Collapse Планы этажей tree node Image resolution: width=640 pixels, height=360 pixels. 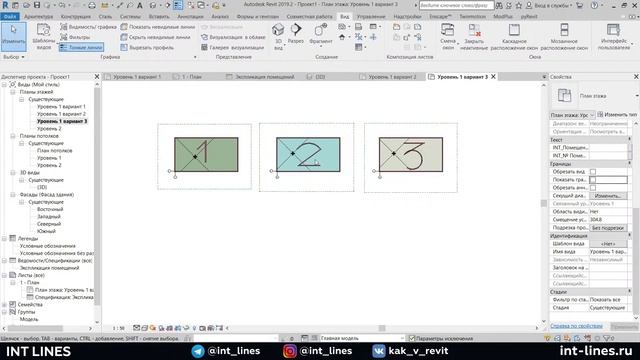(13, 92)
